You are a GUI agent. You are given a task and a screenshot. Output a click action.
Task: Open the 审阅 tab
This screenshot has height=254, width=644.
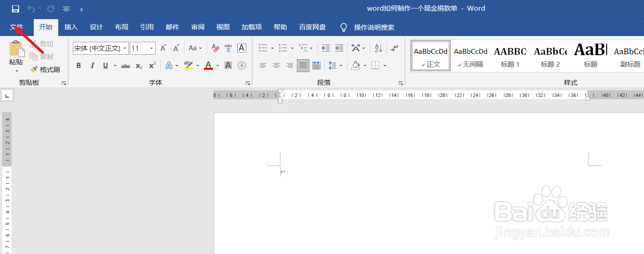click(198, 27)
